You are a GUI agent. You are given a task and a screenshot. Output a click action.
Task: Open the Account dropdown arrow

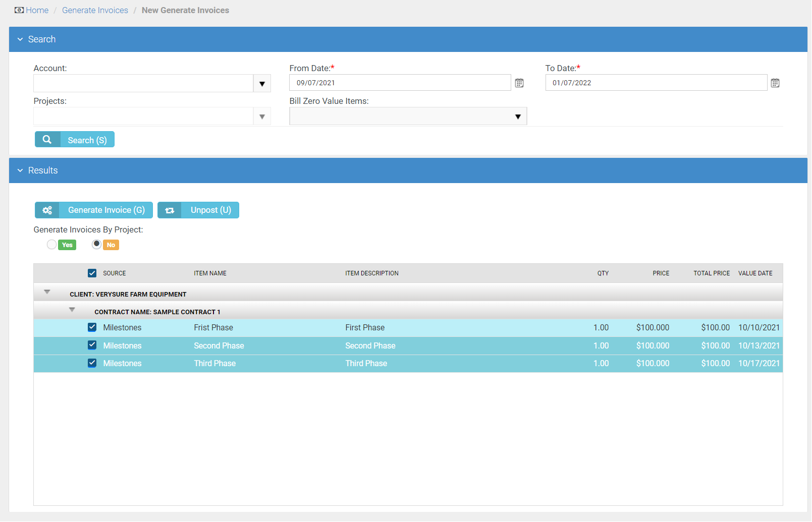pos(262,84)
